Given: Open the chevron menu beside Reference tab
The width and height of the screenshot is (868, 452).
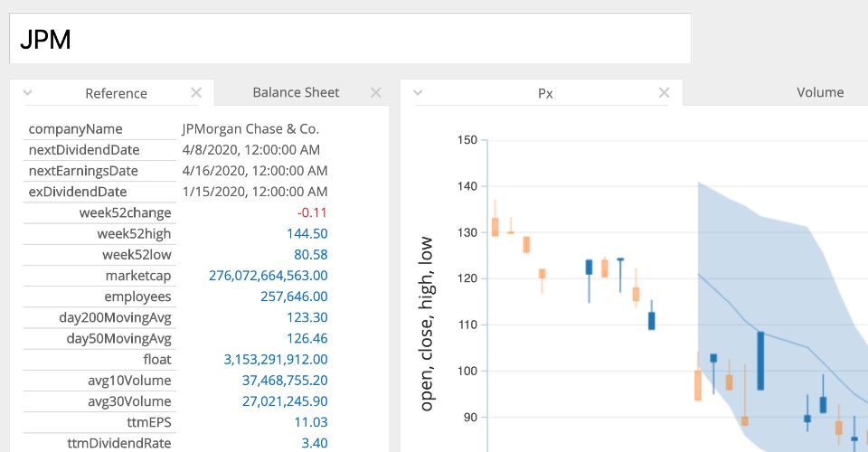Looking at the screenshot, I should point(27,92).
